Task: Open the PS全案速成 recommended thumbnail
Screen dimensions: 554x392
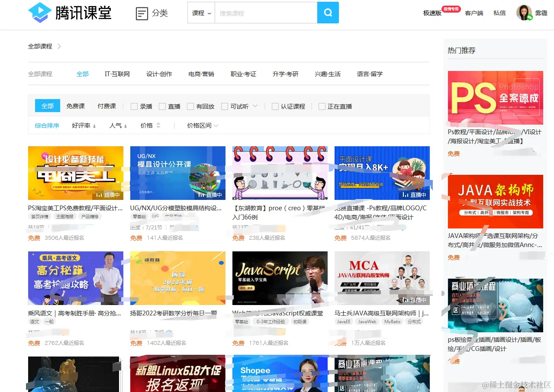Action: point(496,98)
